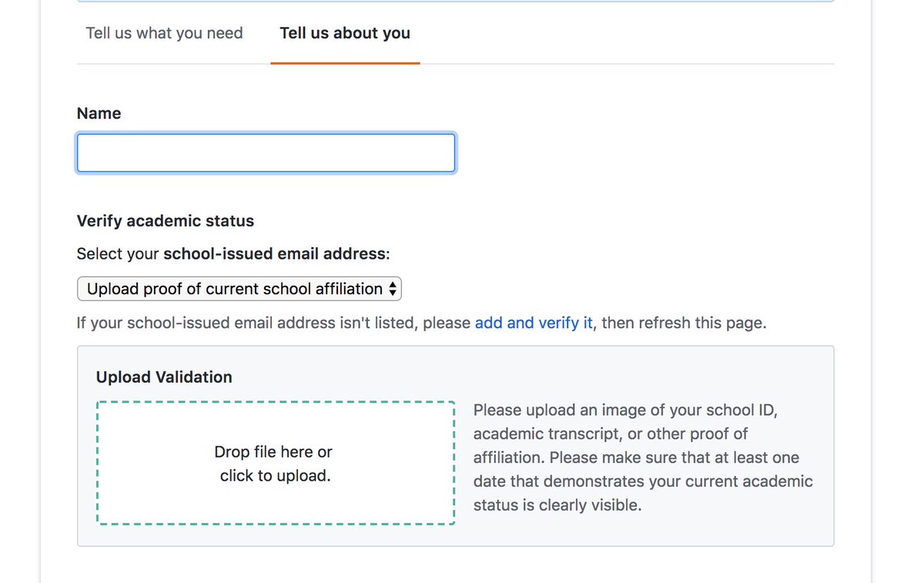The height and width of the screenshot is (583, 924).
Task: Open the school-issued email address dropdown
Action: pos(239,289)
